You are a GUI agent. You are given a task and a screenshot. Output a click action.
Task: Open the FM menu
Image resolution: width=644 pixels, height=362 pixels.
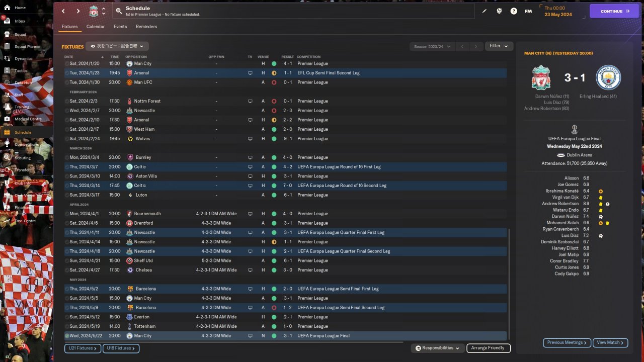528,11
